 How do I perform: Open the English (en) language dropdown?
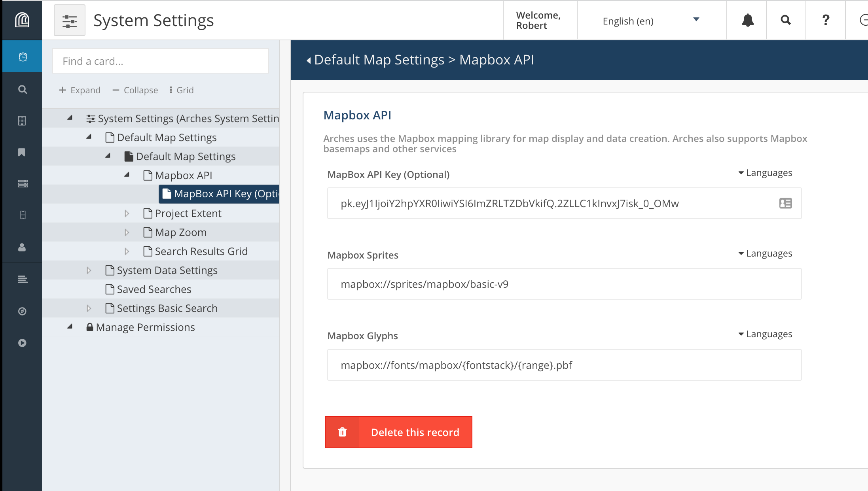(652, 21)
